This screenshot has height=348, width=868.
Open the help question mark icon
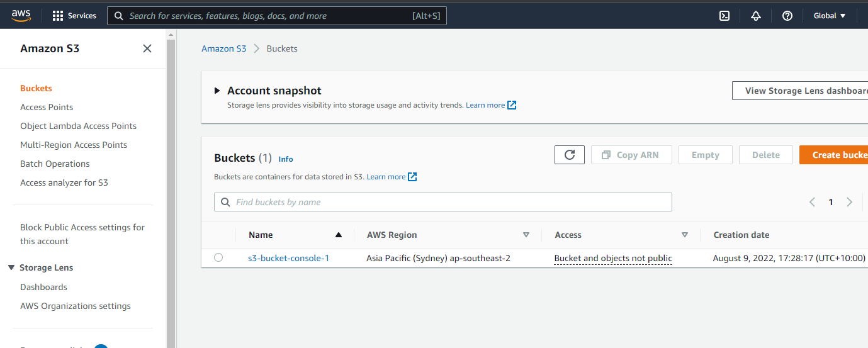click(787, 16)
